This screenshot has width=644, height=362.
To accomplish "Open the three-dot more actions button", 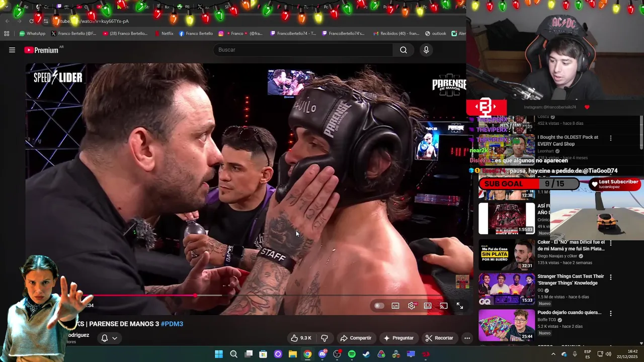I will coord(467,338).
